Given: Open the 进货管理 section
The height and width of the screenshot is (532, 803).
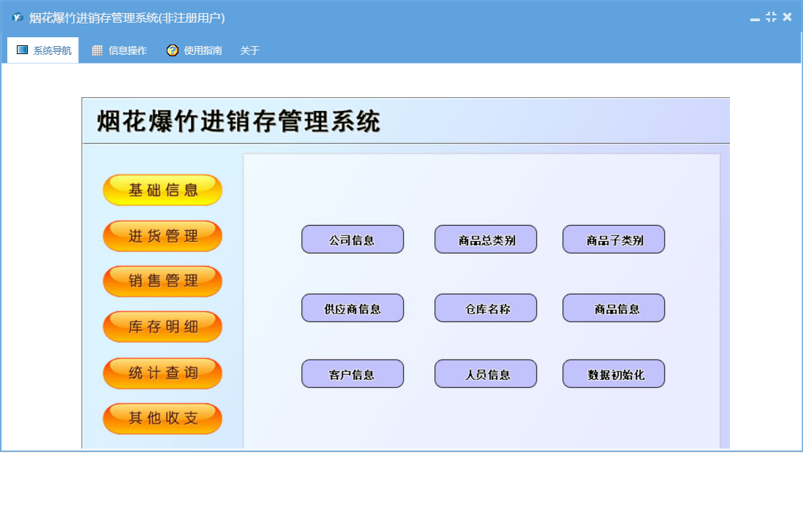Looking at the screenshot, I should 162,236.
